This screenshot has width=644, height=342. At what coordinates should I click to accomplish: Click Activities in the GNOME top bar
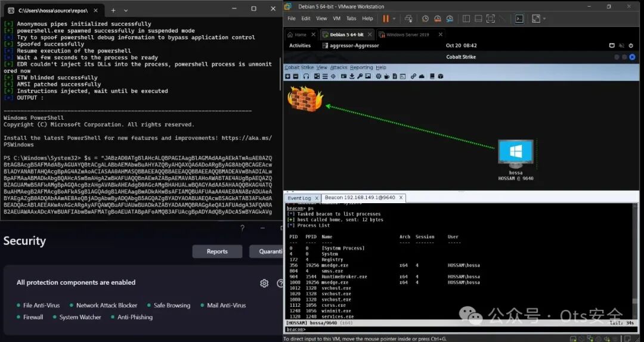[300, 45]
